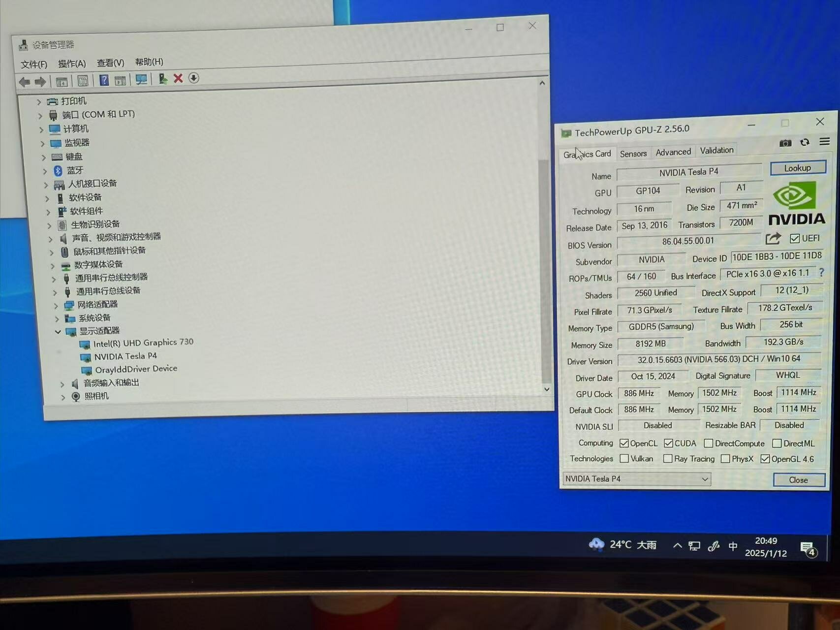Click the blue Help question mark toolbar icon
The width and height of the screenshot is (840, 630).
104,80
